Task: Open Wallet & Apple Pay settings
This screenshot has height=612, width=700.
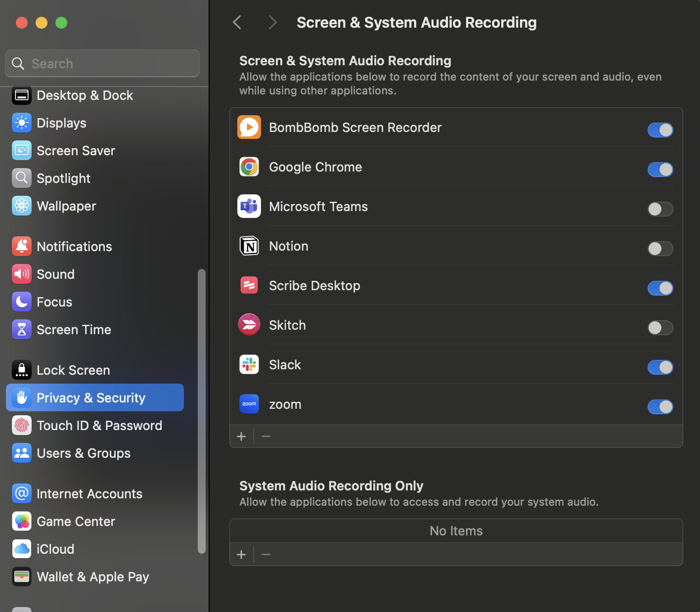Action: [92, 577]
